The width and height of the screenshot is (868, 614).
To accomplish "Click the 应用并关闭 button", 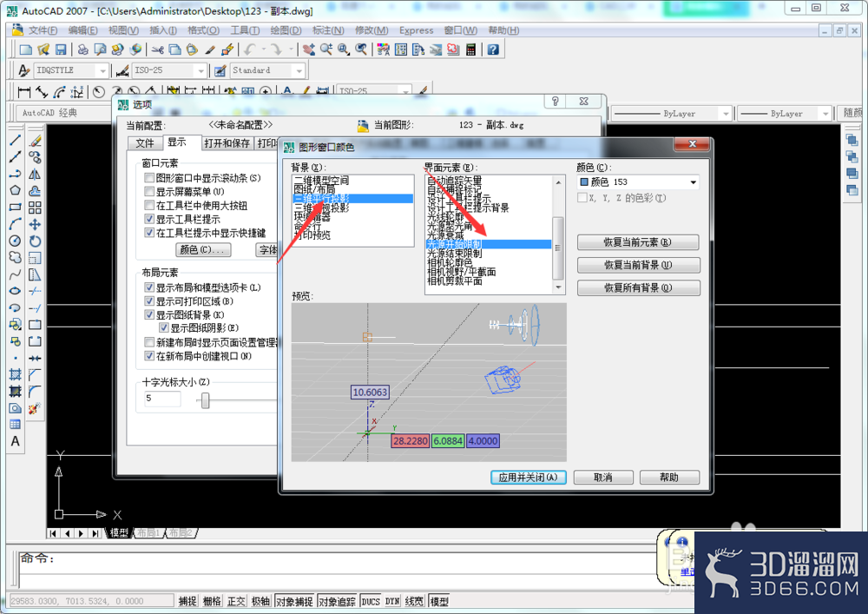I will [528, 478].
